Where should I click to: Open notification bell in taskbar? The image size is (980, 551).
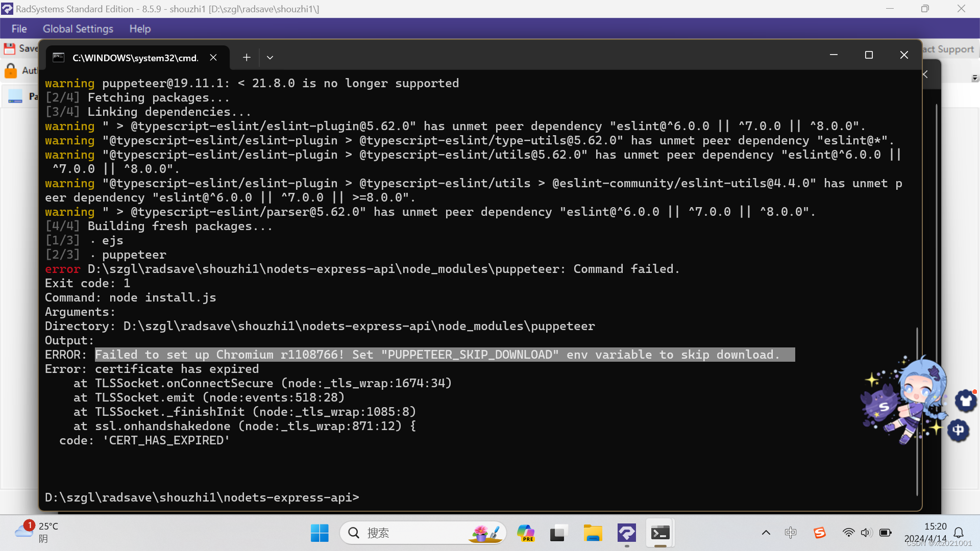coord(959,533)
